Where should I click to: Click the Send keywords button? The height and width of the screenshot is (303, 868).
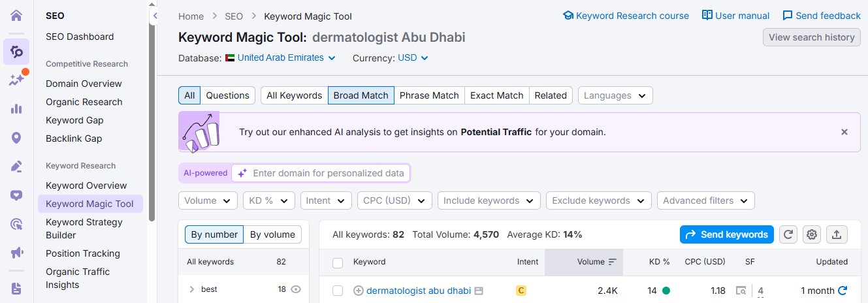click(726, 234)
